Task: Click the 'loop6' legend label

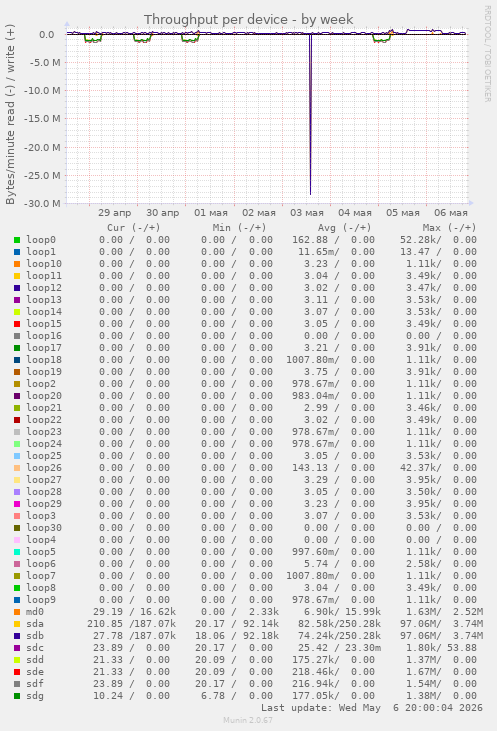Action: tap(41, 564)
